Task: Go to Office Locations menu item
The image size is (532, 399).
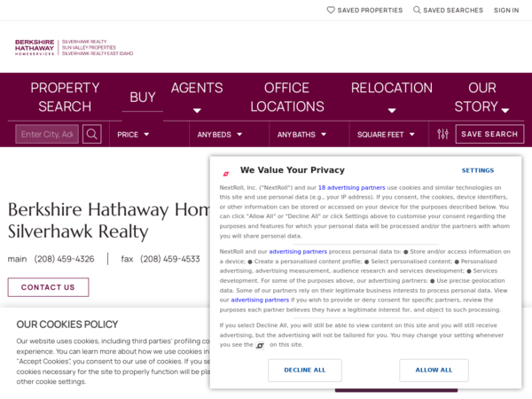Action: tap(287, 97)
